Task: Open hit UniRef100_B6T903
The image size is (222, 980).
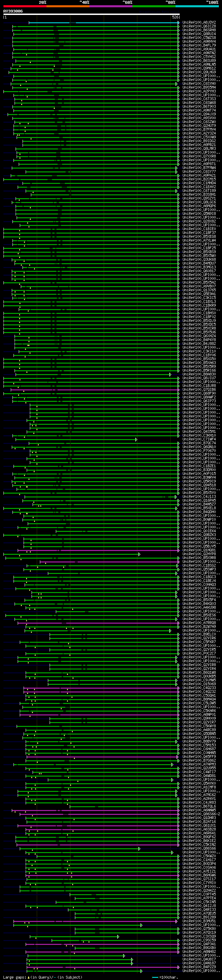Action: (x=199, y=107)
